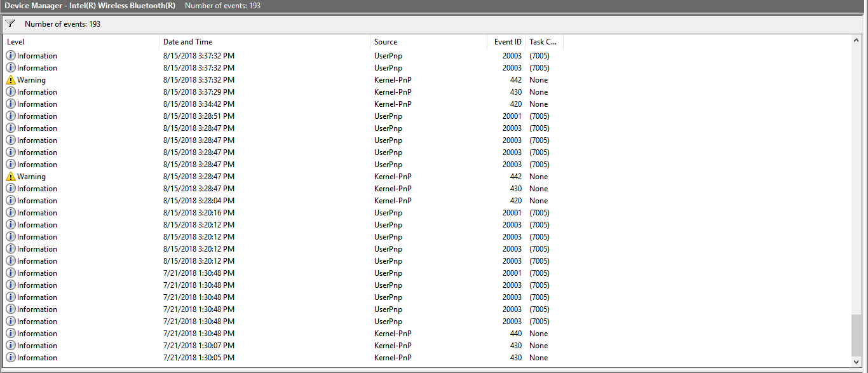Select the date cell 8/15/2018 3:37:29 PM

(x=199, y=92)
